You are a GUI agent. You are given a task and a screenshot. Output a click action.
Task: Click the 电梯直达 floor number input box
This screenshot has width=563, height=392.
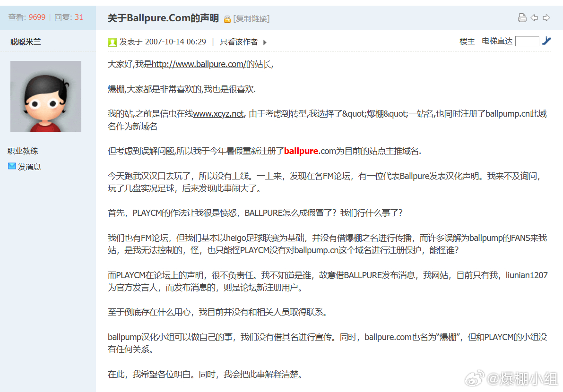[x=527, y=41]
